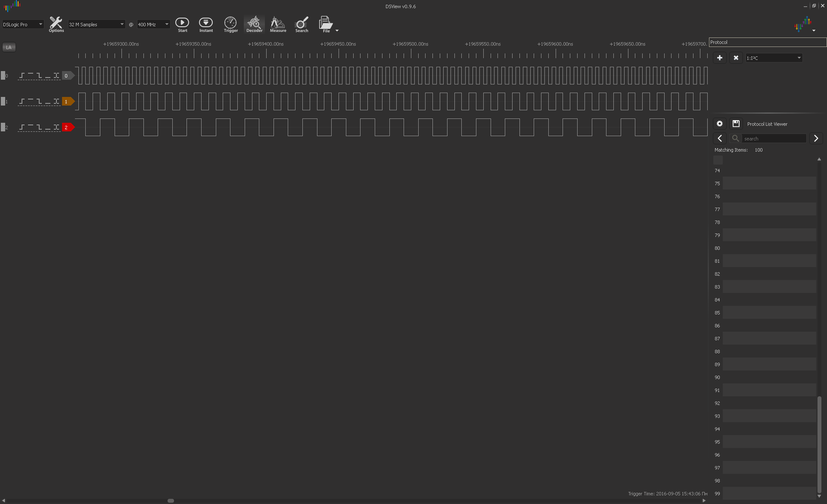This screenshot has height=504, width=827.
Task: Open the 32 M Samples depth dropdown
Action: tap(96, 25)
